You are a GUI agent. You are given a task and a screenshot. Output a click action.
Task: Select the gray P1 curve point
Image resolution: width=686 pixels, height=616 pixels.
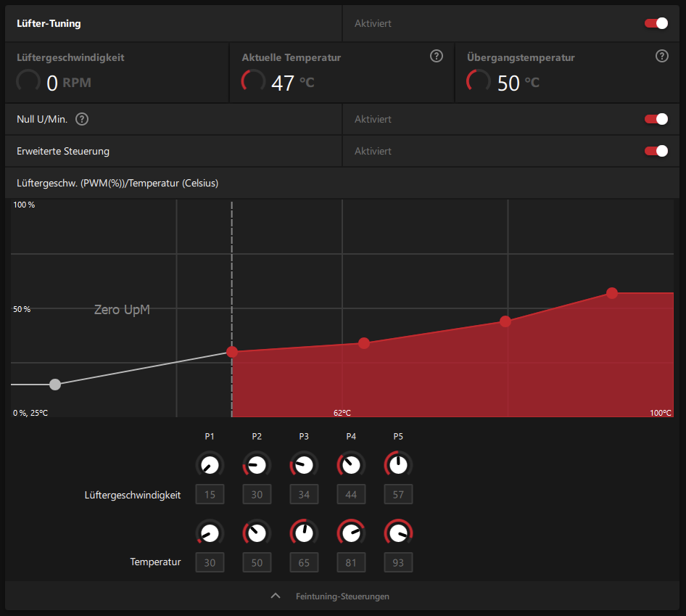(55, 385)
